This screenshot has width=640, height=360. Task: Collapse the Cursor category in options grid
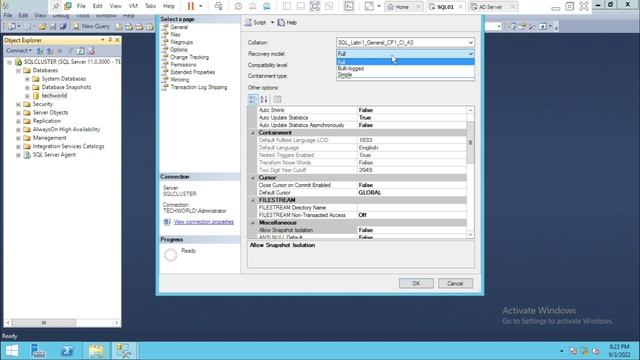pyautogui.click(x=253, y=178)
